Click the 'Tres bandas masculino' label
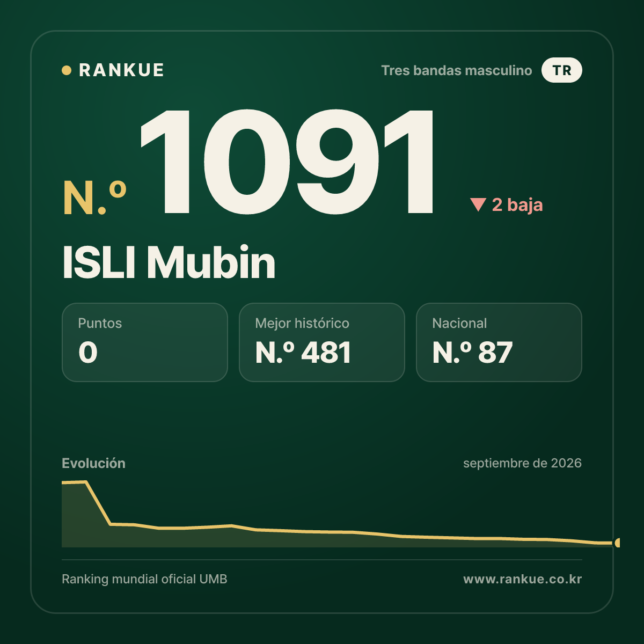 pyautogui.click(x=456, y=70)
